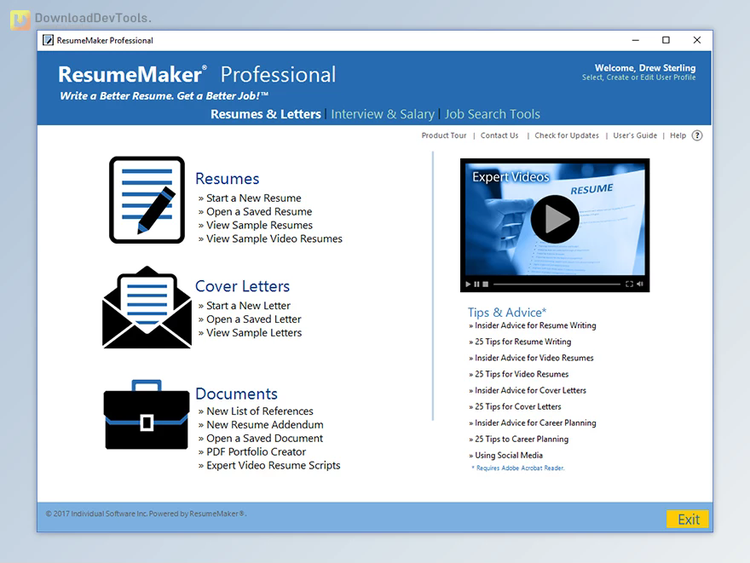The image size is (750, 563).
Task: Close the ResumeMaker Professional window
Action: [x=697, y=40]
